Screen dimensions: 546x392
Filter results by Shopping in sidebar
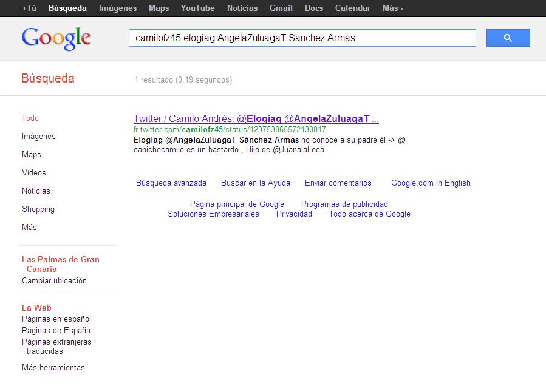coord(38,209)
